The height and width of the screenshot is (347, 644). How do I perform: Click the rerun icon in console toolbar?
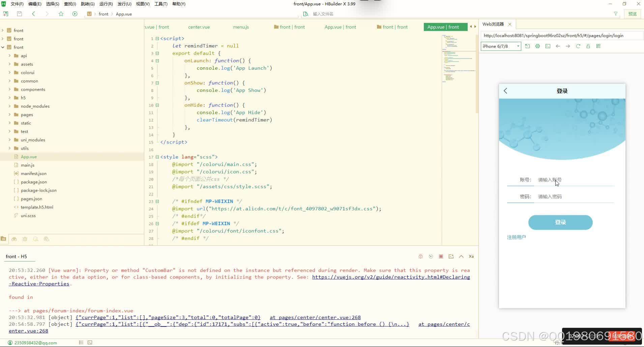(x=431, y=256)
